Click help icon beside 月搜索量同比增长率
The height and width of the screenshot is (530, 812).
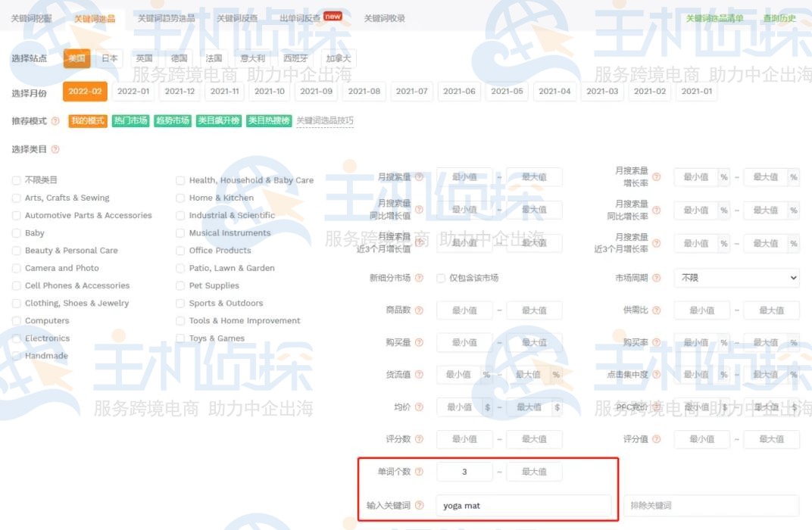[657, 210]
